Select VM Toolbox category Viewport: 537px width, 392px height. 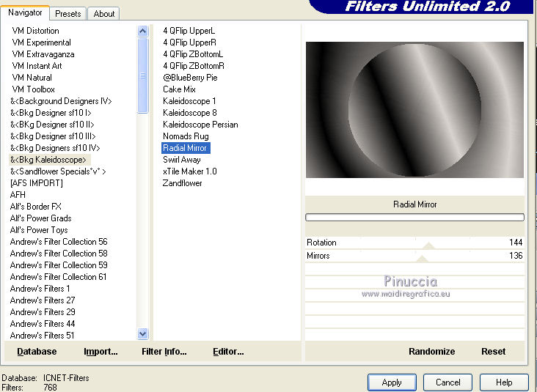(x=33, y=89)
